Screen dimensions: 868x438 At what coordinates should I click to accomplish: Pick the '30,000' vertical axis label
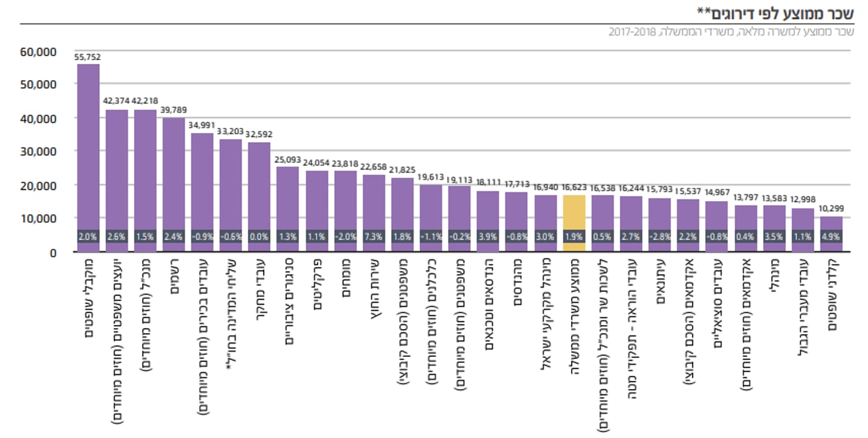[x=38, y=151]
